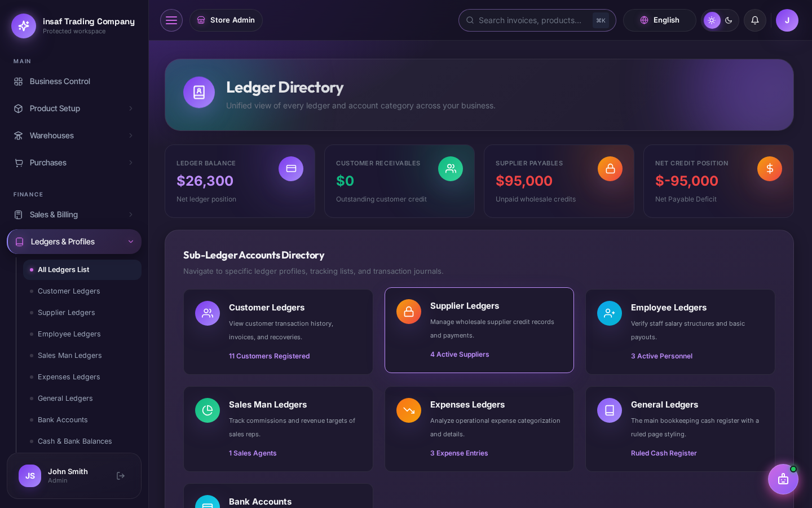Open the chatbot assistant floating button

[x=783, y=479]
